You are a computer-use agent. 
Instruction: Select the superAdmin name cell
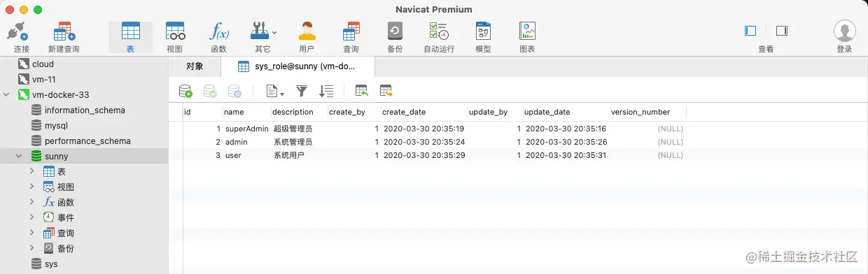(x=247, y=129)
